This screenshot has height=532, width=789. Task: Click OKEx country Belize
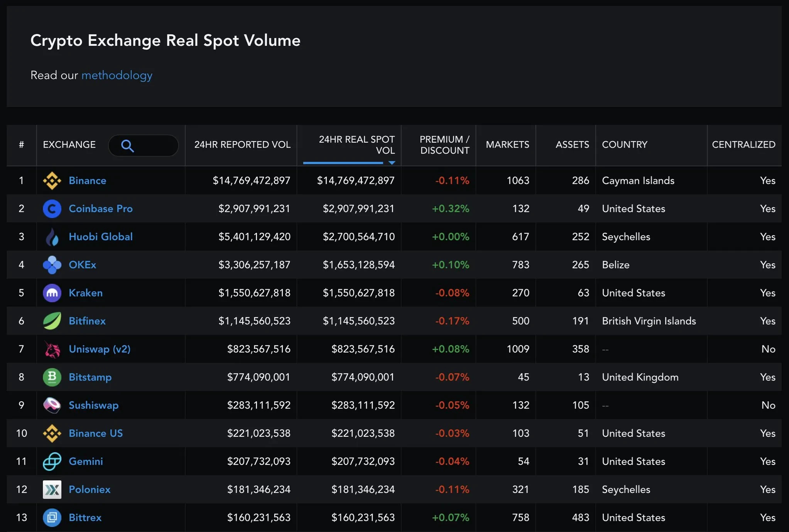(x=616, y=265)
